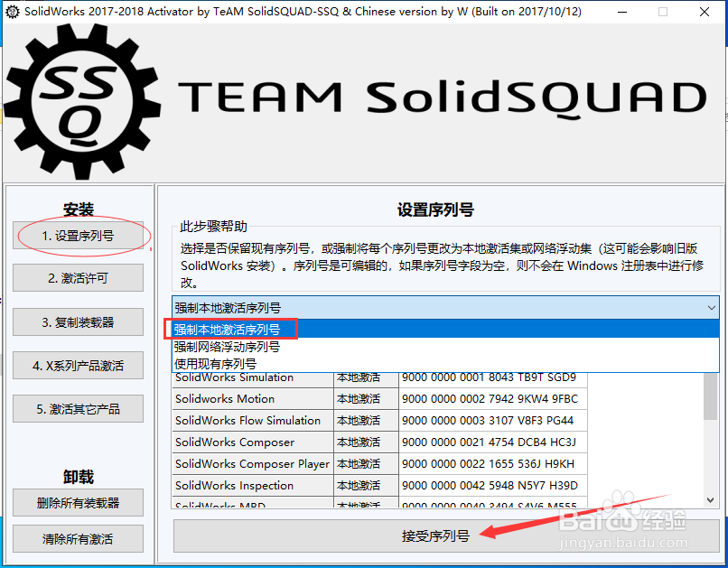The height and width of the screenshot is (568, 728).
Task: Click serial number of SolidWorks Simulation
Action: point(493,377)
